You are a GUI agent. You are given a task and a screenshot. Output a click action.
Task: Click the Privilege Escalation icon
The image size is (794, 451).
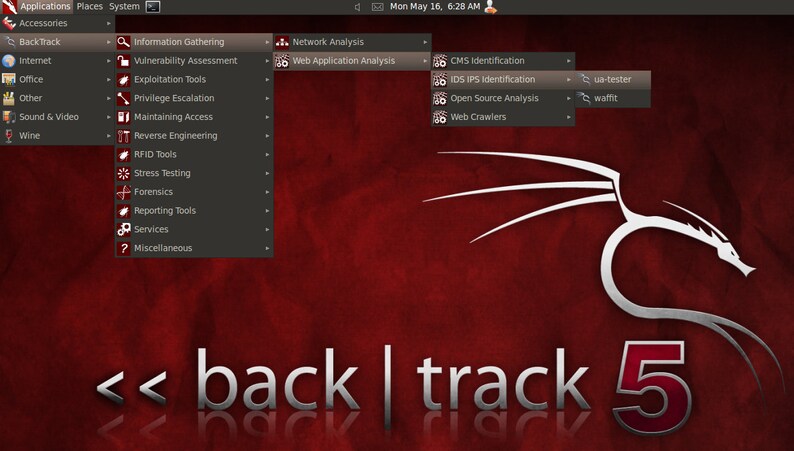pyautogui.click(x=124, y=98)
